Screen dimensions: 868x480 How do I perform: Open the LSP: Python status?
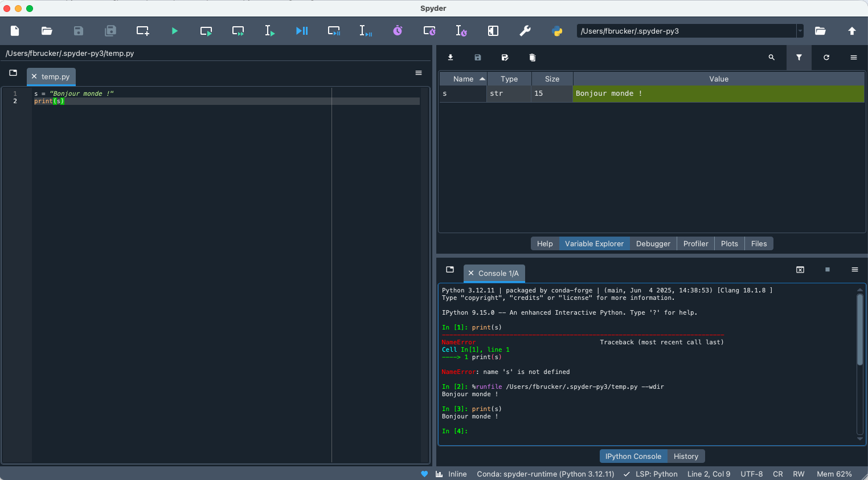(650, 474)
